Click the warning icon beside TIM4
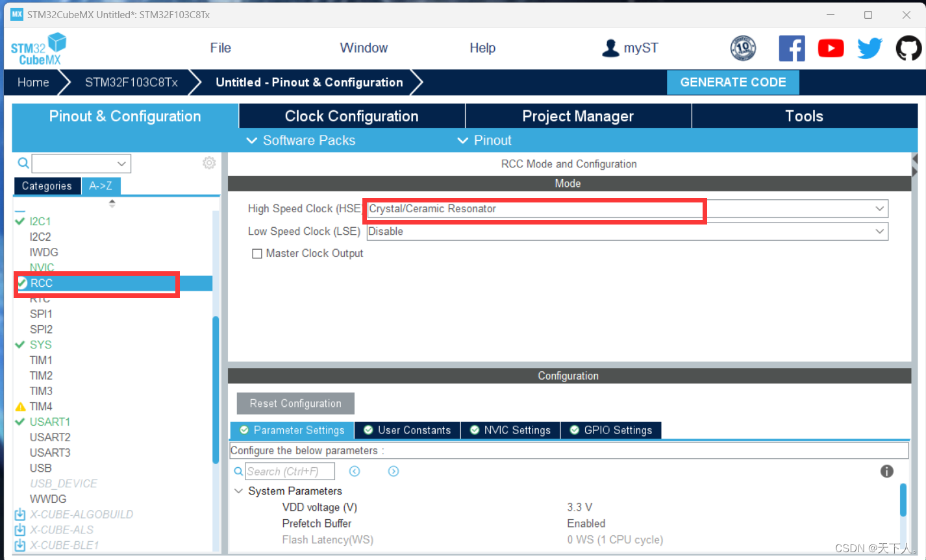The image size is (926, 560). pyautogui.click(x=20, y=406)
